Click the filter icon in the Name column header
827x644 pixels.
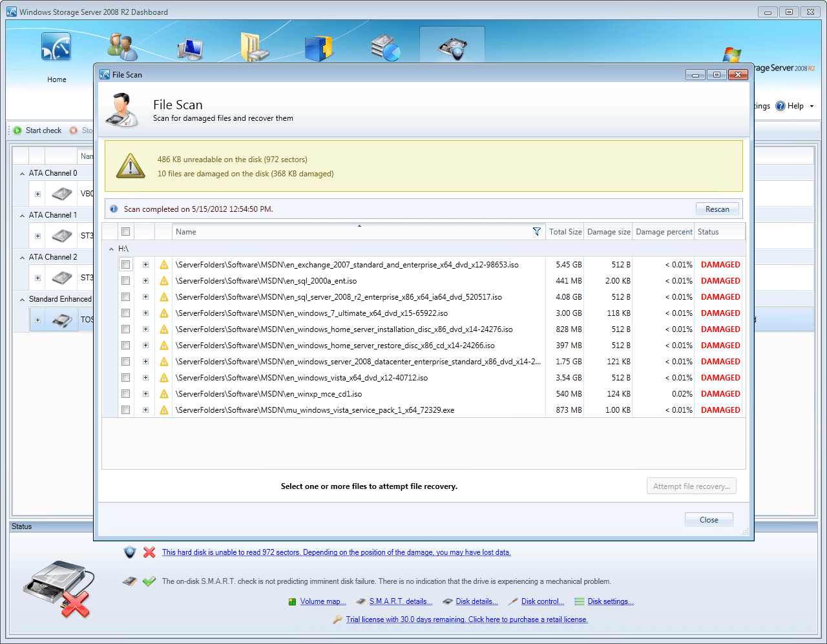pos(537,231)
